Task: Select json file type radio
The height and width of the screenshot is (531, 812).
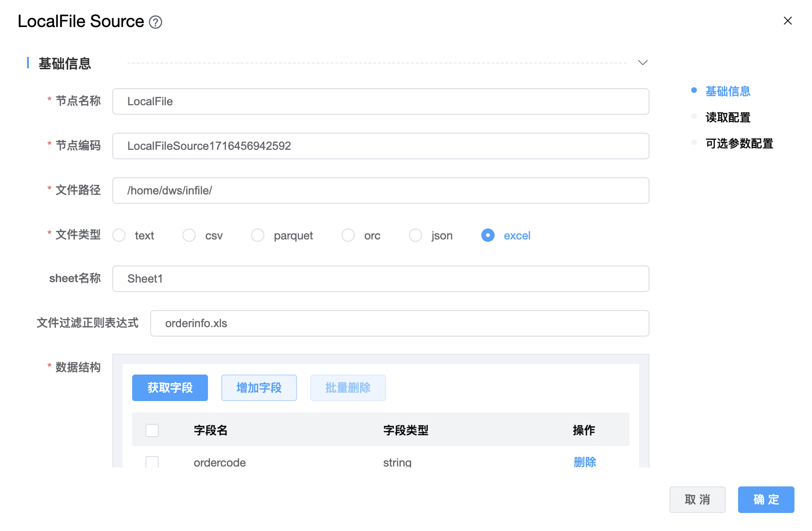Action: [x=415, y=236]
